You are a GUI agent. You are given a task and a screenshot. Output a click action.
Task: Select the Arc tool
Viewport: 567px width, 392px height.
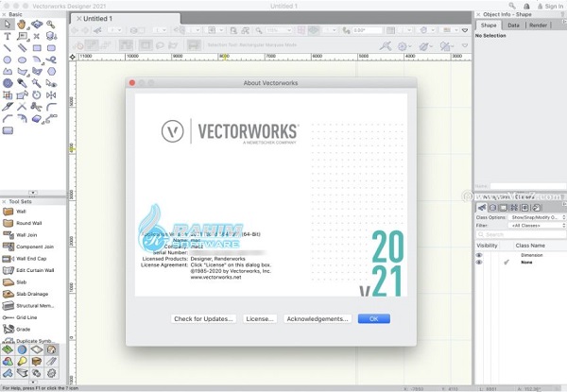37,60
